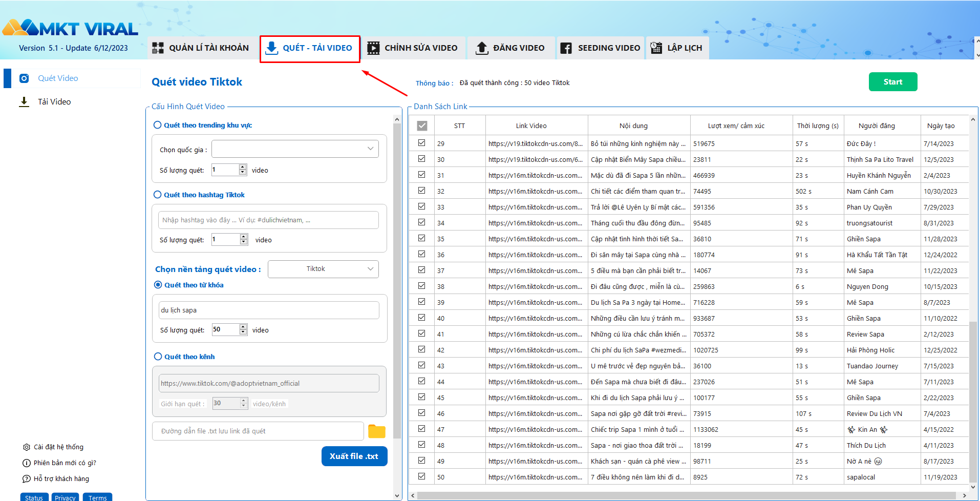Click the hashtag input field

tap(268, 220)
